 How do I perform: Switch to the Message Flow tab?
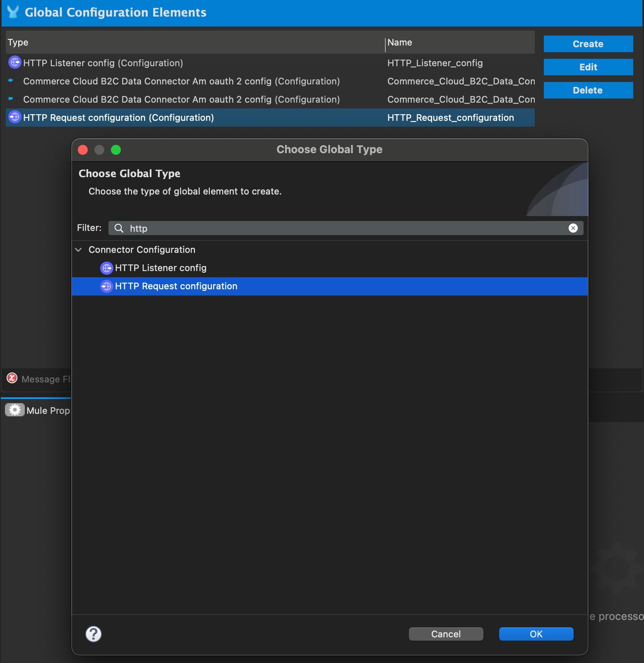click(38, 379)
